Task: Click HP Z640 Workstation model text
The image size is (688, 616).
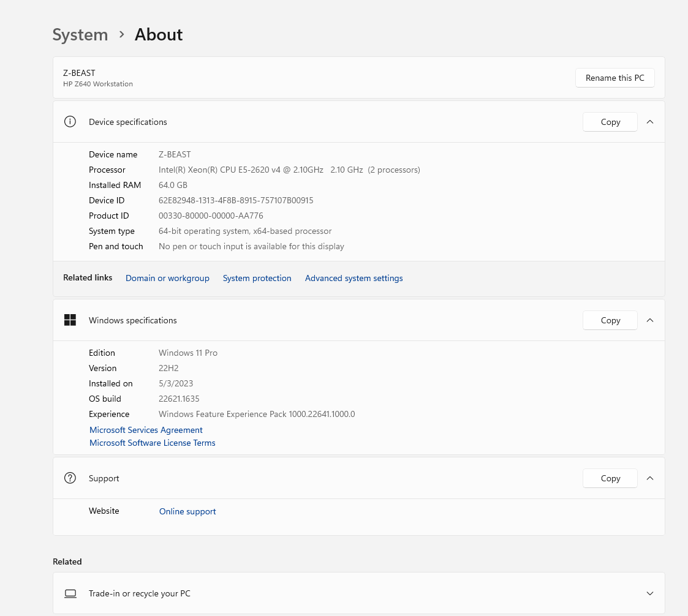Action: click(x=98, y=84)
